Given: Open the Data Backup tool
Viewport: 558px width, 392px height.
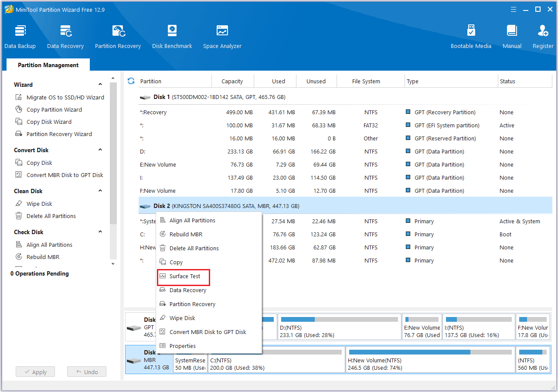Looking at the screenshot, I should pyautogui.click(x=20, y=37).
